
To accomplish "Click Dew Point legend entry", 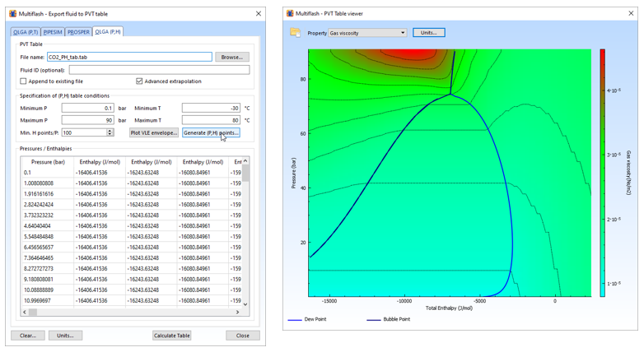I will click(x=307, y=319).
